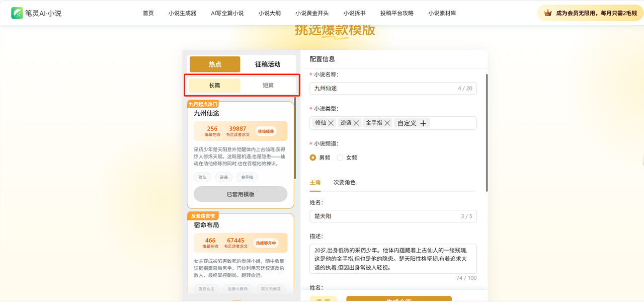Click the crown icon in membership banner

click(x=548, y=13)
